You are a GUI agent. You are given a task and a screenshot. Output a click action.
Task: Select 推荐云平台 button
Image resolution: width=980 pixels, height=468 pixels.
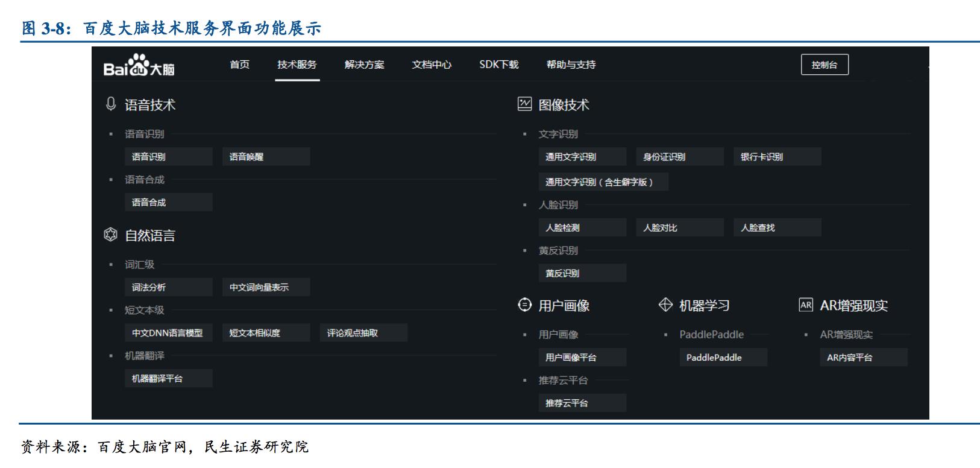[582, 403]
